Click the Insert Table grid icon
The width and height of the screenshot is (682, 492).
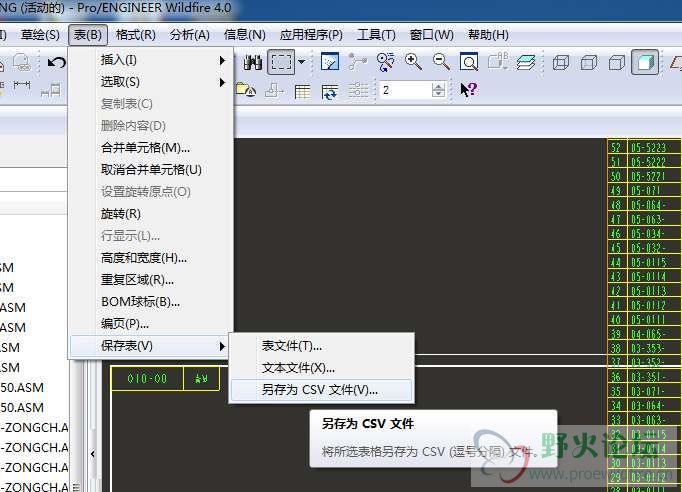302,92
